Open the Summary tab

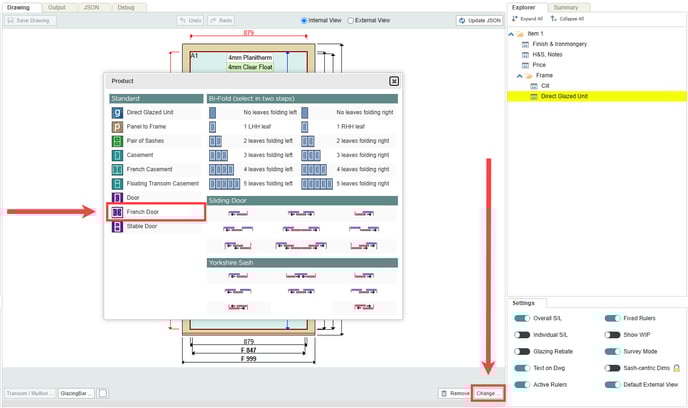[x=566, y=6]
